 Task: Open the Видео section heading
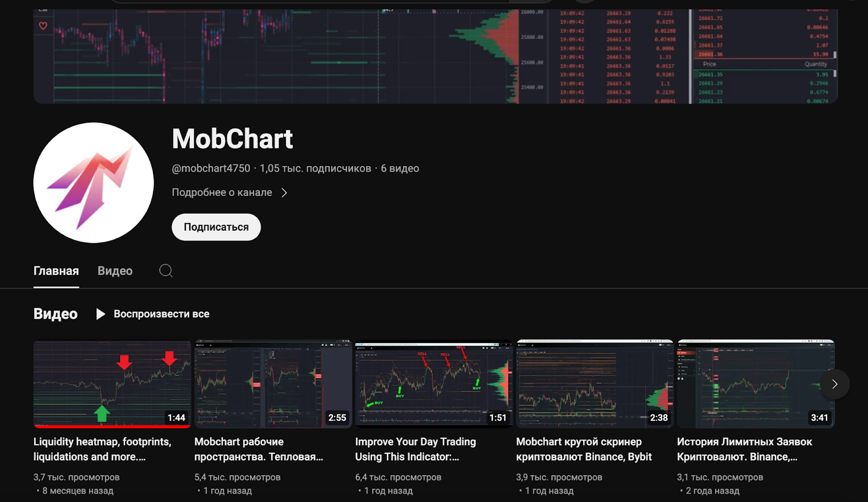coord(55,314)
